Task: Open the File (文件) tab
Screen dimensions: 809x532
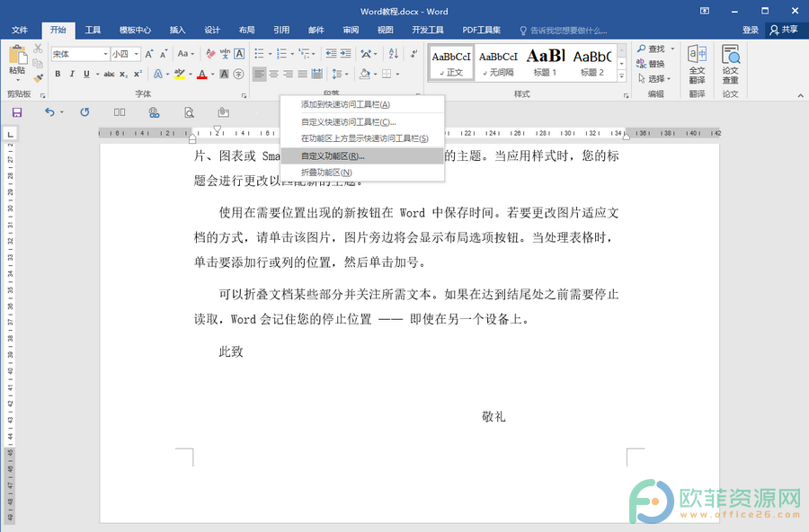Action: click(20, 30)
